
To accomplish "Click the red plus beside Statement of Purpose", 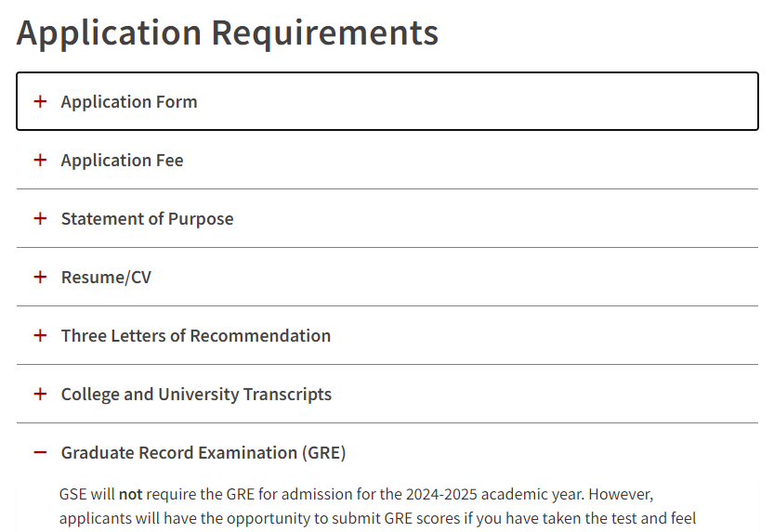I will pyautogui.click(x=40, y=218).
